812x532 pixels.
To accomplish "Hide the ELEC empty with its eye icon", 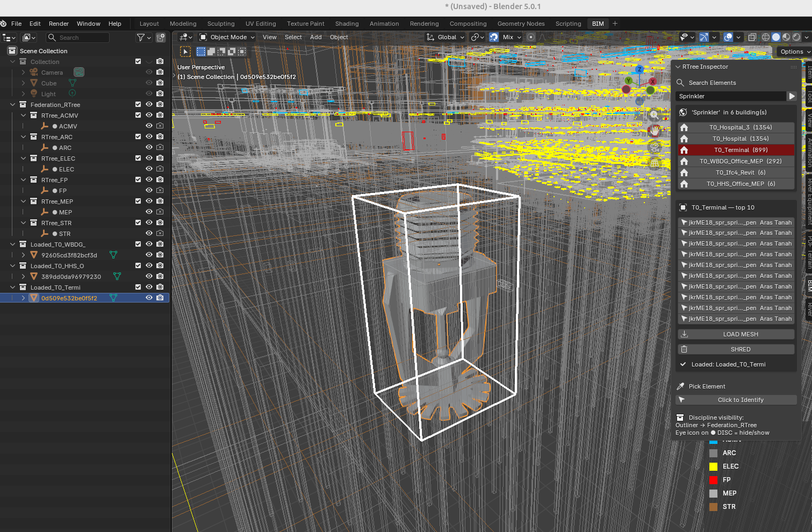I will (149, 169).
